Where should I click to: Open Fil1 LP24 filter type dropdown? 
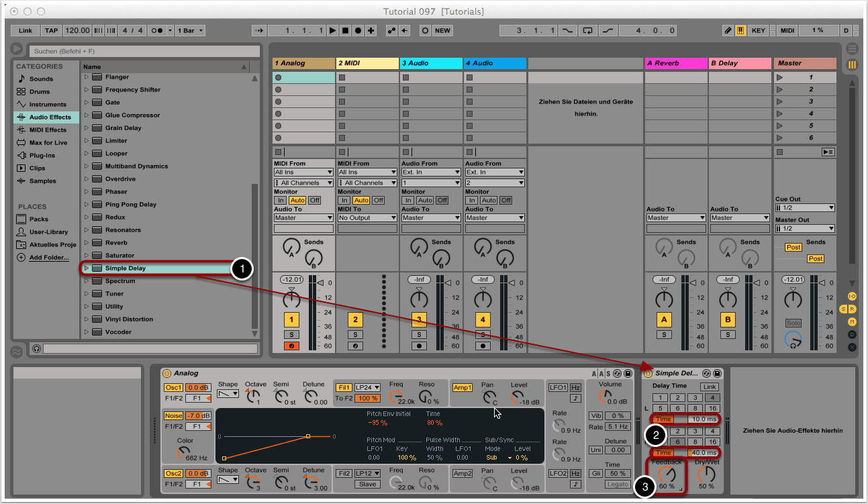coord(367,387)
